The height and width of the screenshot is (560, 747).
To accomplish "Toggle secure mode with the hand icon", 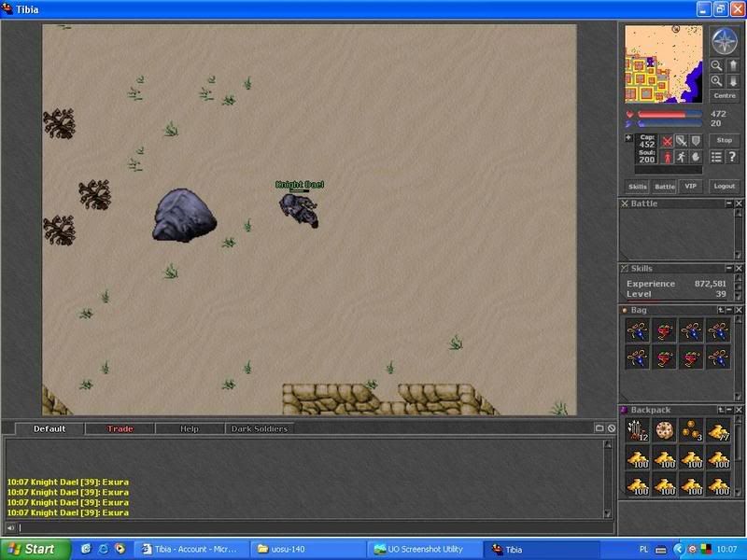I will coord(696,157).
